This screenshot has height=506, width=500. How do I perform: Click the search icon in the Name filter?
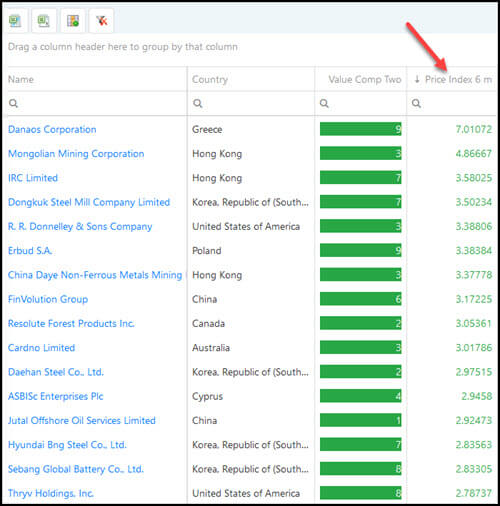pyautogui.click(x=13, y=103)
